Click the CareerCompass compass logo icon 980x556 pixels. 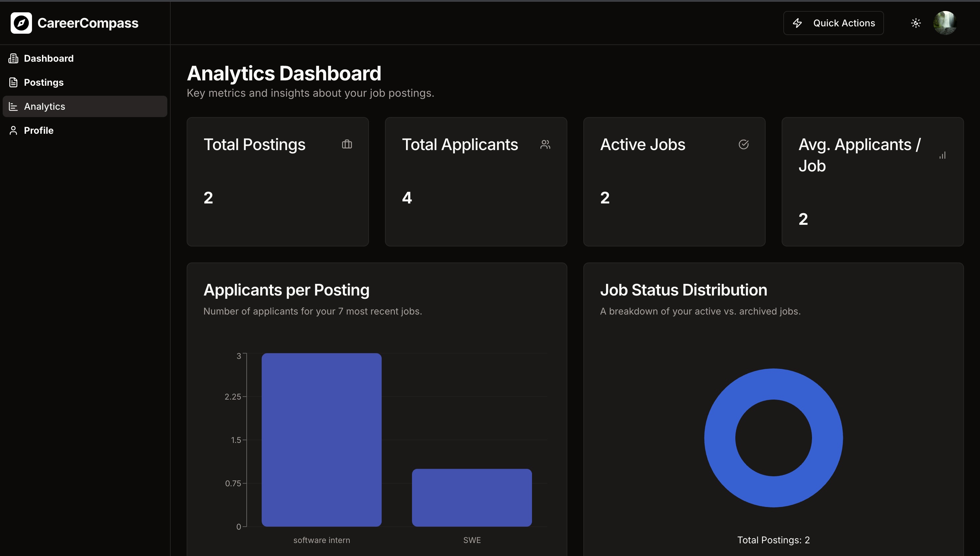coord(21,23)
